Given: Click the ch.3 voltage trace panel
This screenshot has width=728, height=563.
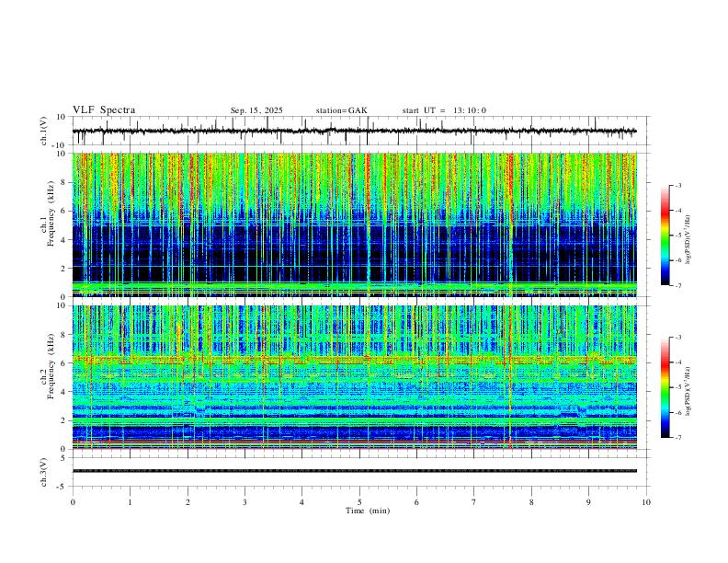Looking at the screenshot, I should (x=360, y=472).
